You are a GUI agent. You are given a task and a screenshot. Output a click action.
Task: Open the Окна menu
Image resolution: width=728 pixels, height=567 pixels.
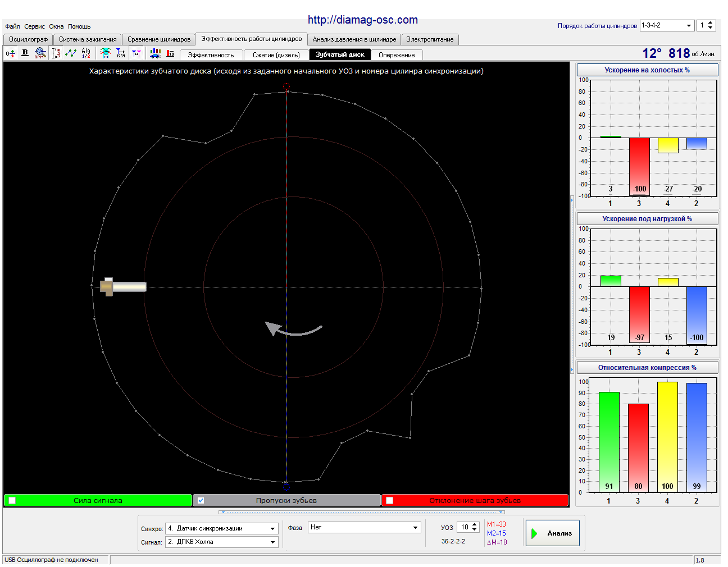click(x=56, y=26)
